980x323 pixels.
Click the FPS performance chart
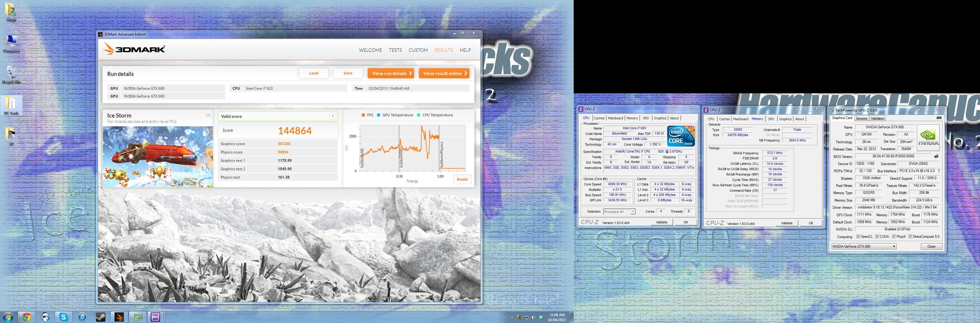(412, 148)
